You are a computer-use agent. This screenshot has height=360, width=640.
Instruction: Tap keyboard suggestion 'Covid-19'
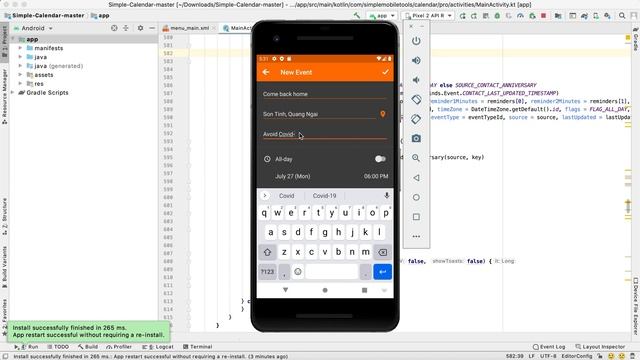324,196
